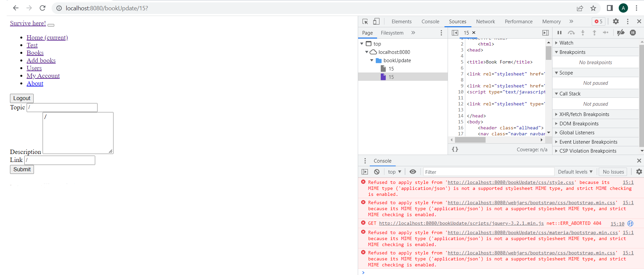Image resolution: width=644 pixels, height=275 pixels.
Task: Pretty print the source with braces icon
Action: pyautogui.click(x=455, y=149)
